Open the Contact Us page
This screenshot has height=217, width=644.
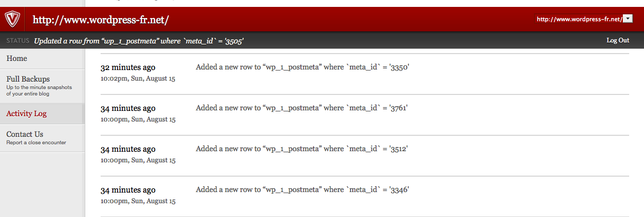[x=25, y=134]
